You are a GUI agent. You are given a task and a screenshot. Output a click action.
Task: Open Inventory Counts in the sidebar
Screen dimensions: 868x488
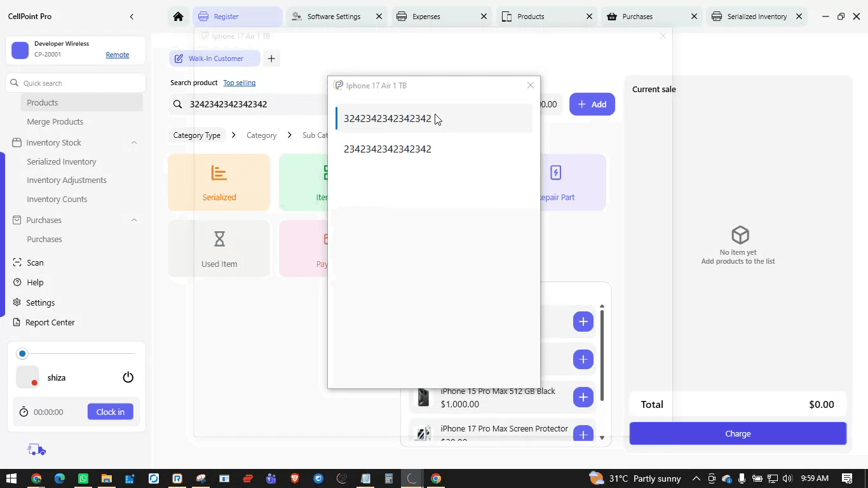[x=57, y=199]
